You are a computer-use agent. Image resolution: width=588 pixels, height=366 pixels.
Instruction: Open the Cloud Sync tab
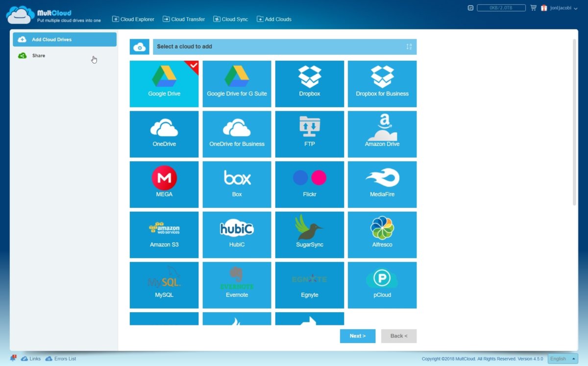click(x=231, y=19)
